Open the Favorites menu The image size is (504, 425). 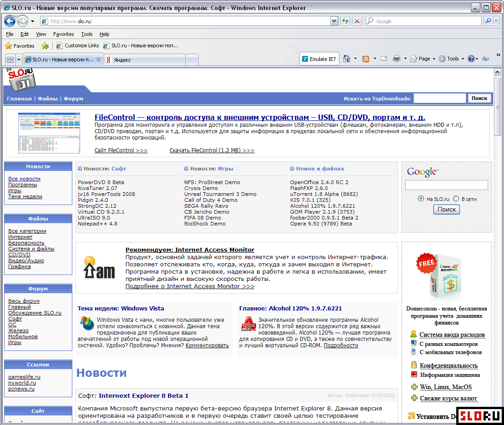click(x=63, y=34)
